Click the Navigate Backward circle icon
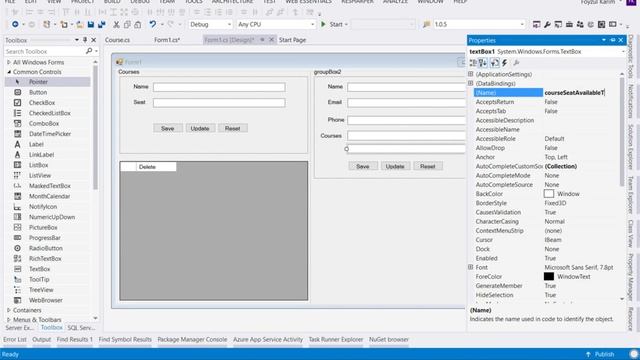The height and width of the screenshot is (360, 640). (x=15, y=24)
